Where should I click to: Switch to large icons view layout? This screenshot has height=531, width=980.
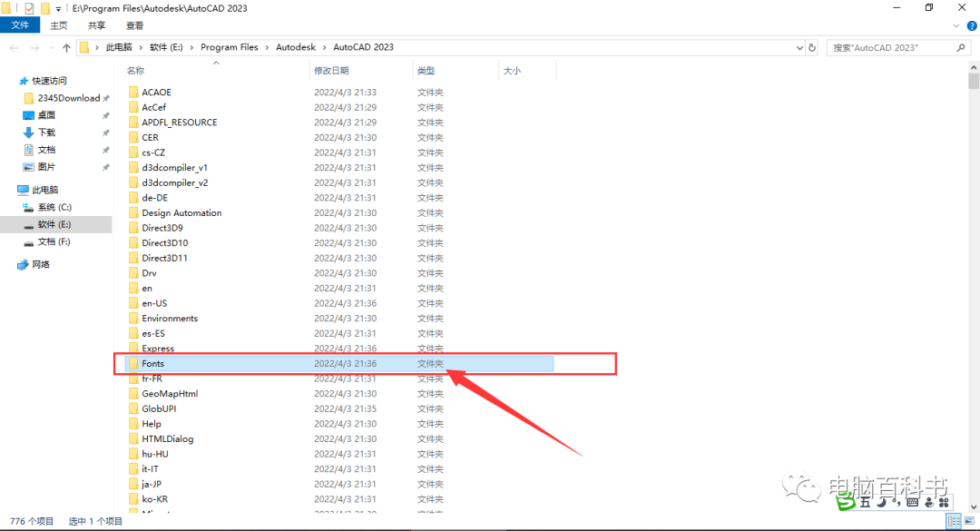click(969, 521)
